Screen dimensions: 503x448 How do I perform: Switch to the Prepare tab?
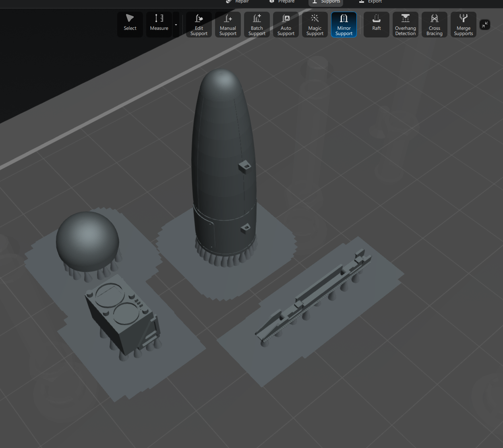tap(283, 2)
